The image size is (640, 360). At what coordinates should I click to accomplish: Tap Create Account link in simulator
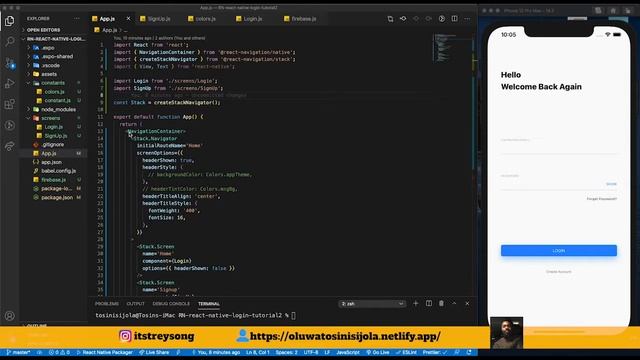click(x=558, y=271)
